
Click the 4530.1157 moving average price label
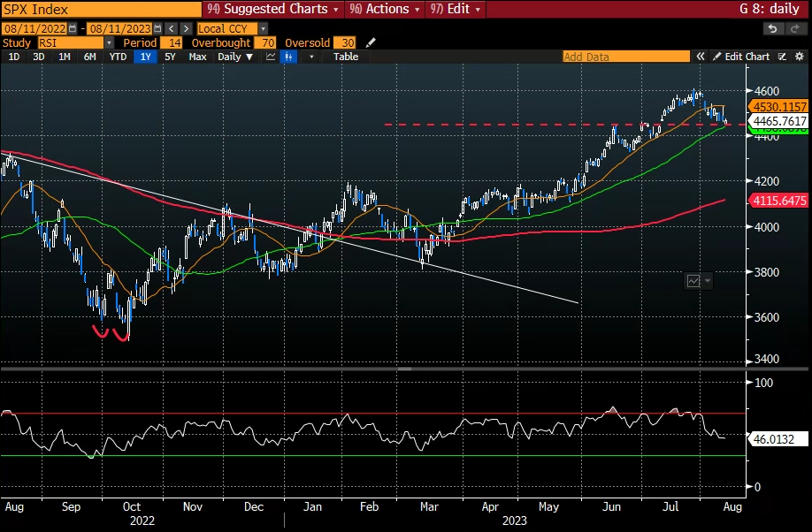[x=778, y=107]
